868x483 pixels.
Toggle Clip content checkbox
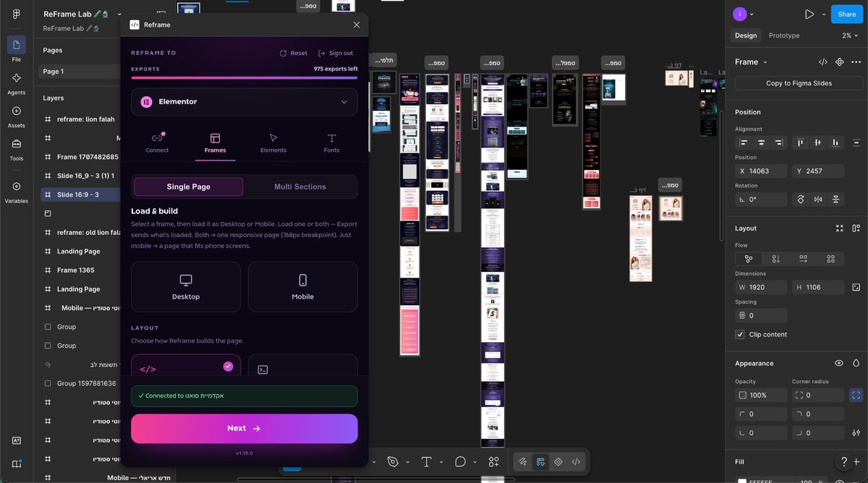click(x=740, y=335)
